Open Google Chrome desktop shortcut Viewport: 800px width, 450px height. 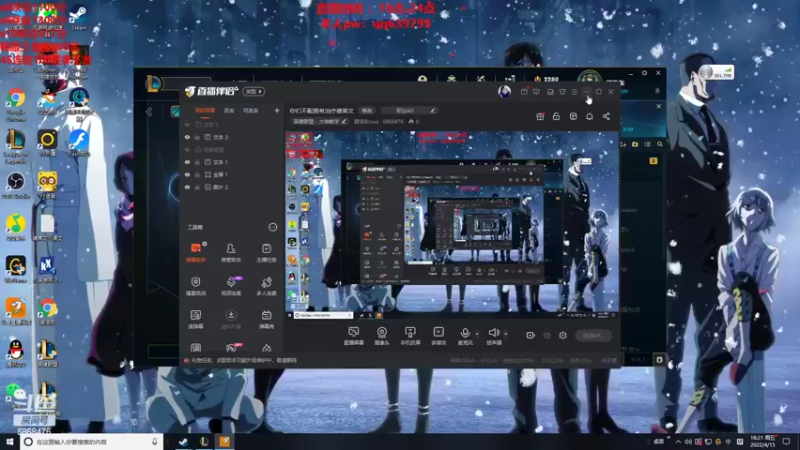coord(16,106)
